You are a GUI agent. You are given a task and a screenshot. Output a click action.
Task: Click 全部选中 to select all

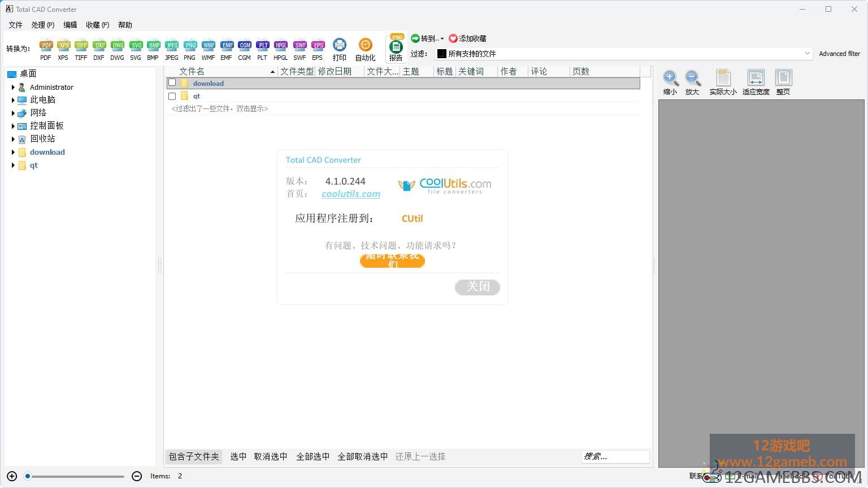coord(313,456)
